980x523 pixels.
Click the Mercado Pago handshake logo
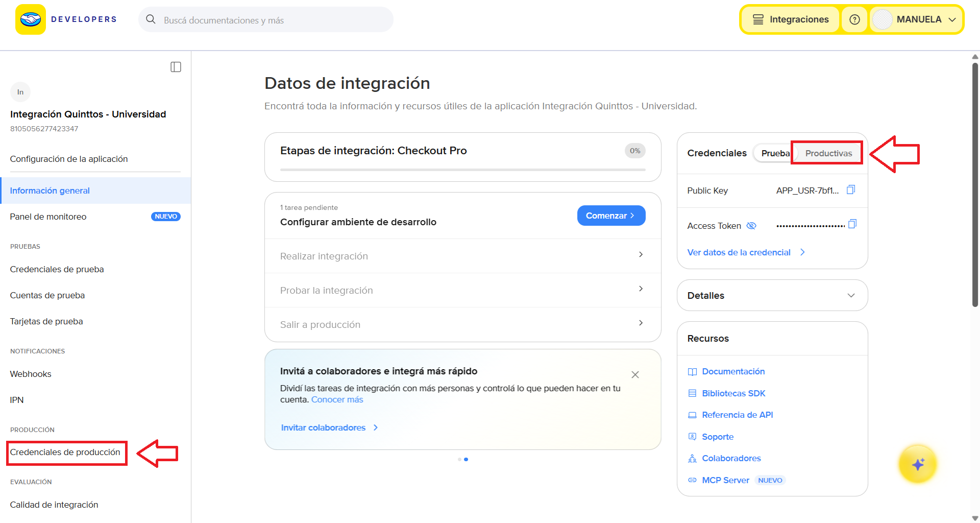[31, 19]
